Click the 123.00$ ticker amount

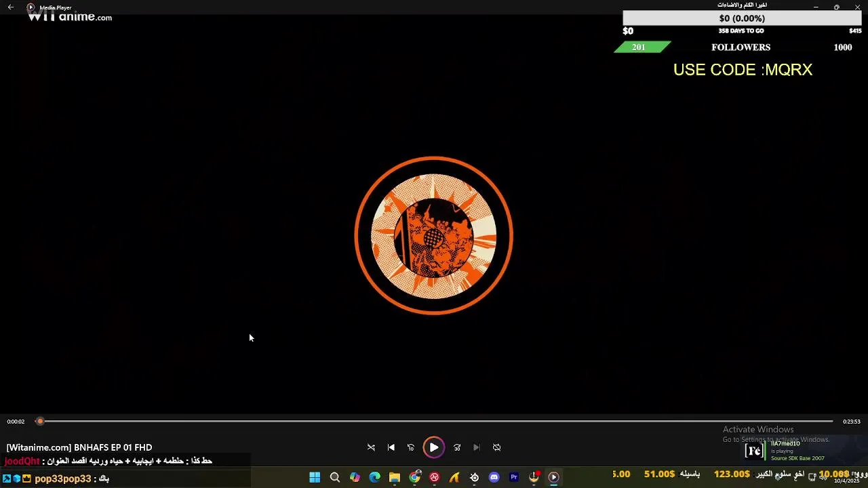pos(732,474)
